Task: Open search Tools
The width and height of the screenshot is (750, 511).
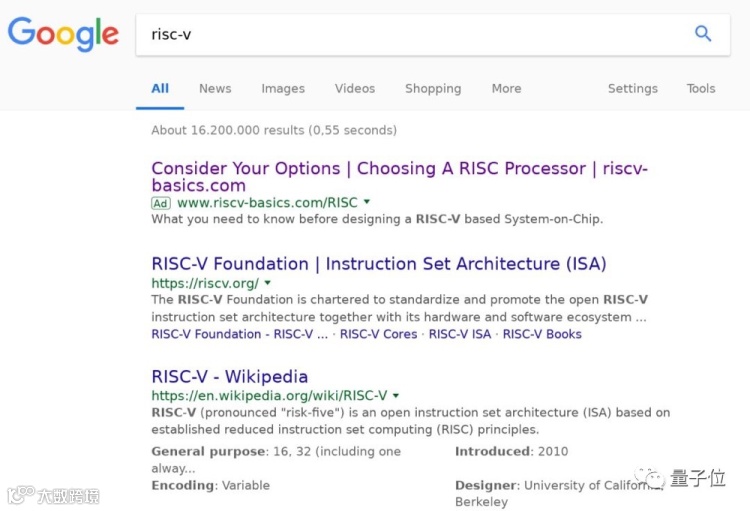Action: (x=701, y=89)
